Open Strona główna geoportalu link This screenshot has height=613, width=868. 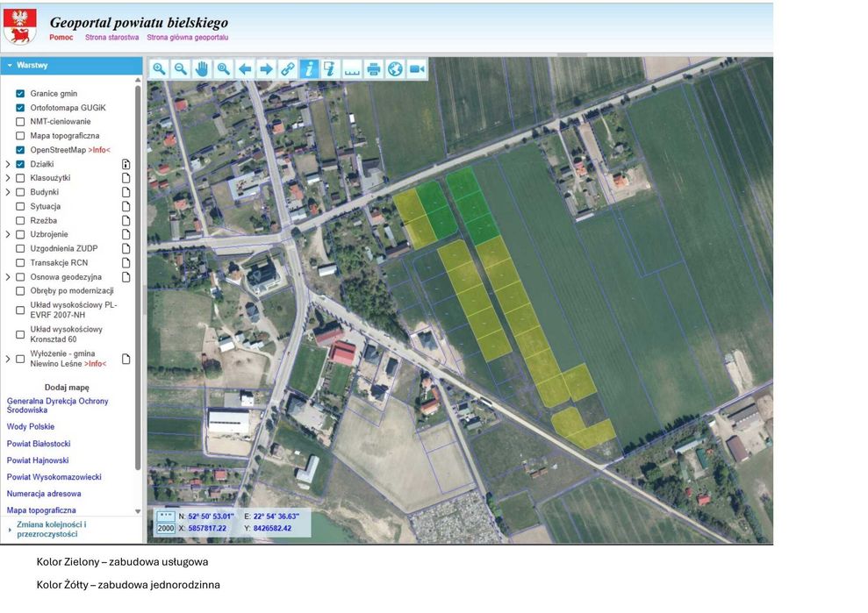tap(187, 38)
